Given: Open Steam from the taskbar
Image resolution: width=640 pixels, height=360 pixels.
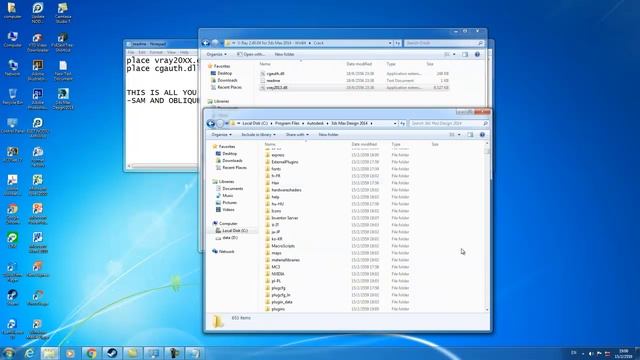Looking at the screenshot, I should tap(112, 353).
